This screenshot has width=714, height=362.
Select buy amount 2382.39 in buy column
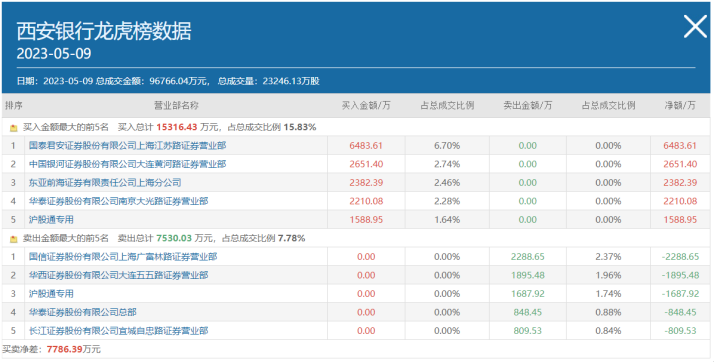click(366, 183)
